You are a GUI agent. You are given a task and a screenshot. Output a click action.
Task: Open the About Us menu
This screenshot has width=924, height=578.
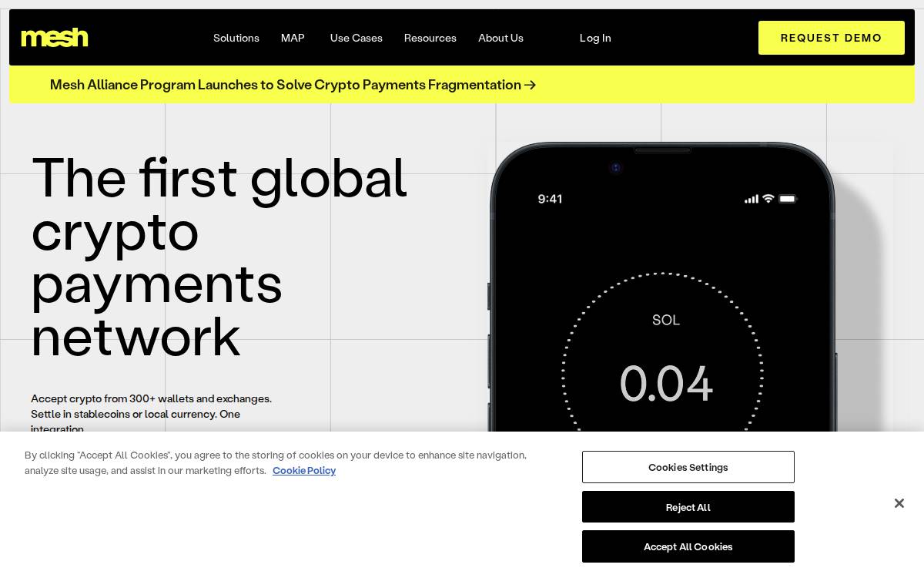click(500, 38)
